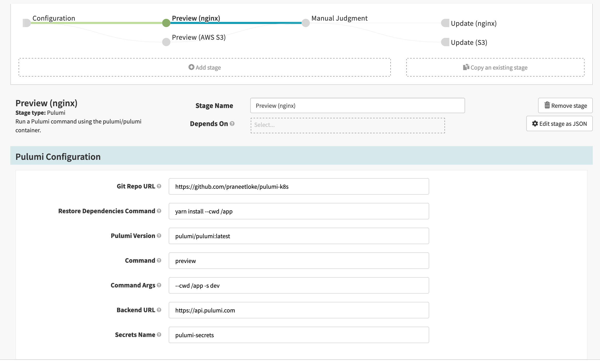Click the gear icon on Edit stage as JSON
Viewport: 600px width, 364px height.
click(x=535, y=124)
